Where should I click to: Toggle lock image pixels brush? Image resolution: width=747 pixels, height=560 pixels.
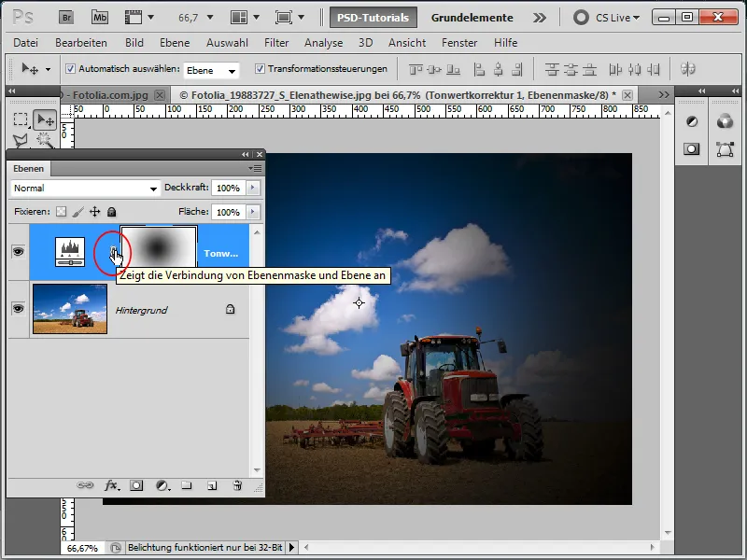tap(78, 212)
